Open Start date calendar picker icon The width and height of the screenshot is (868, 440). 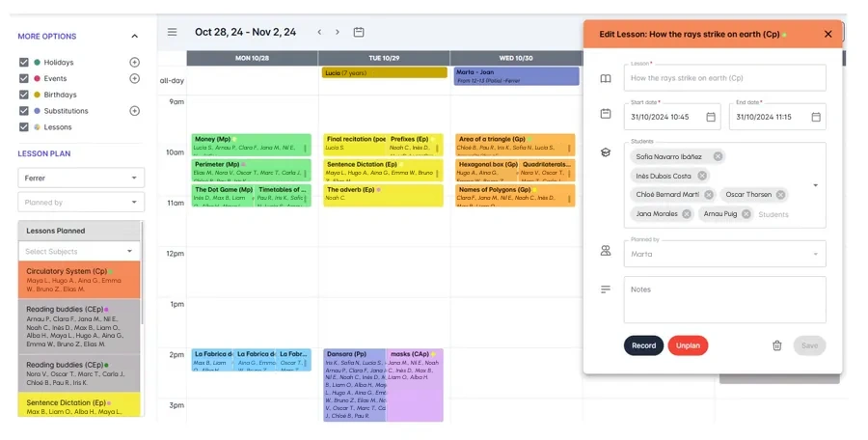click(711, 117)
